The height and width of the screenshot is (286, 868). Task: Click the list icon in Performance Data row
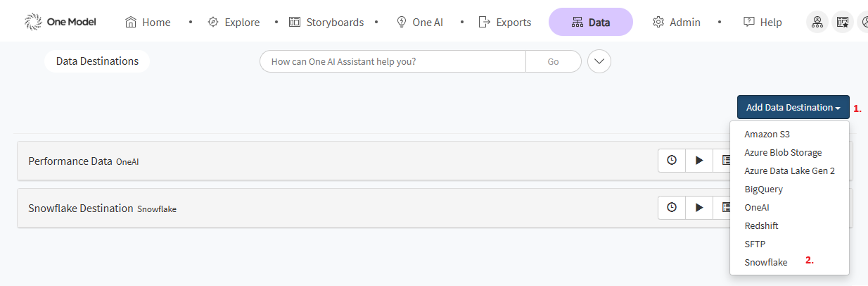tap(723, 161)
